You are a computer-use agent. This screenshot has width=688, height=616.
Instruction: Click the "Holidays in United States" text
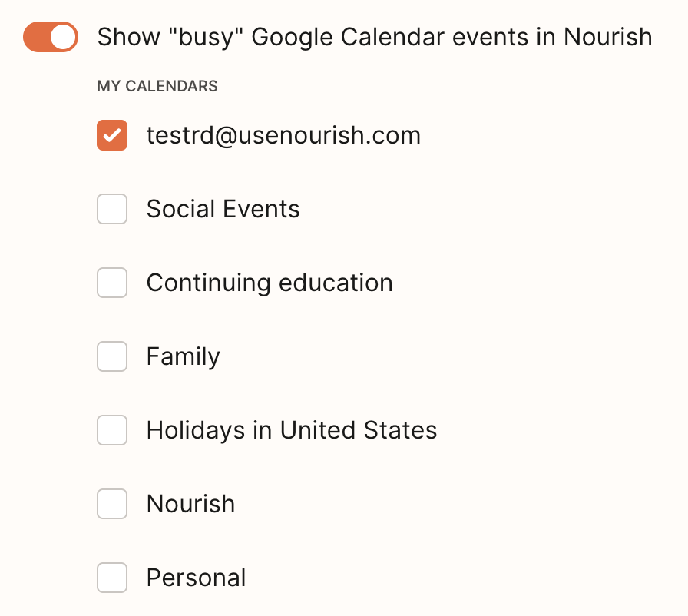292,430
